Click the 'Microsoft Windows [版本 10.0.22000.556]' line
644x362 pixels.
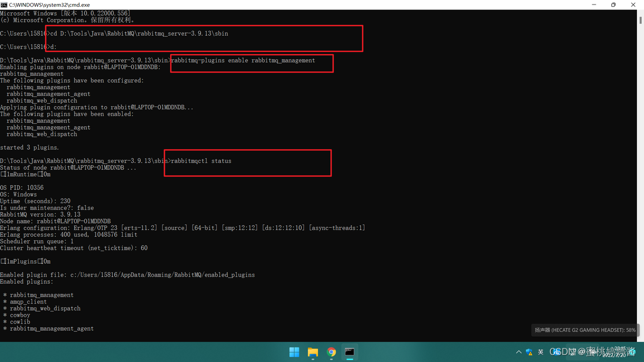(x=65, y=13)
